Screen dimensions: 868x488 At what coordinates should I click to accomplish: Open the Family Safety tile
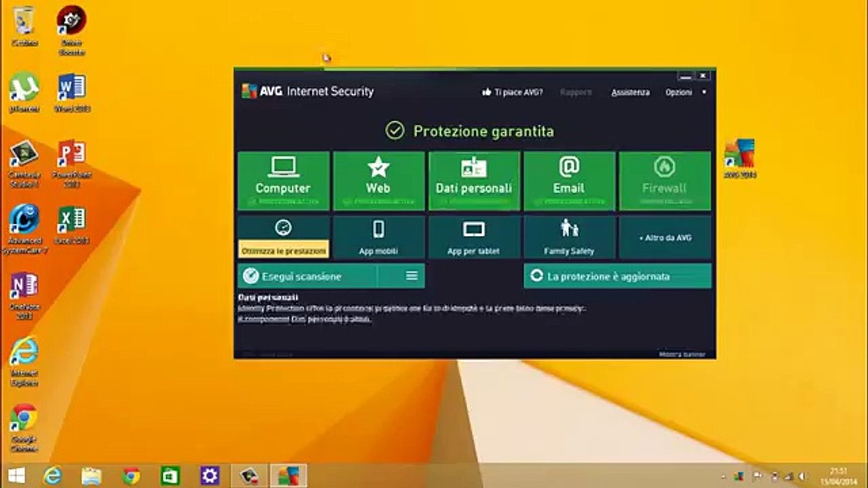[x=570, y=237]
